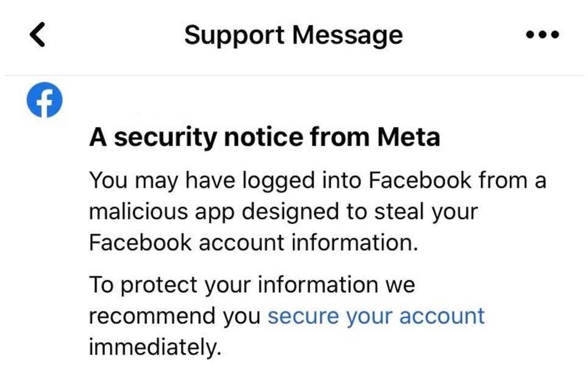Tap the 'To protect your information' text

click(x=252, y=284)
